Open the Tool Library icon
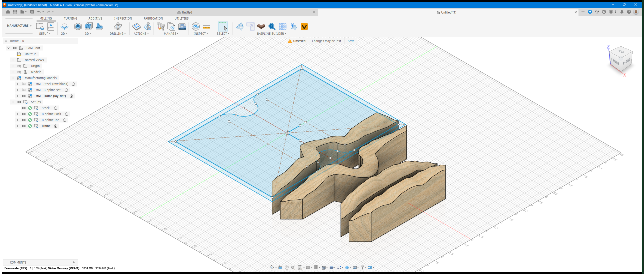The height and width of the screenshot is (274, 644). [160, 26]
